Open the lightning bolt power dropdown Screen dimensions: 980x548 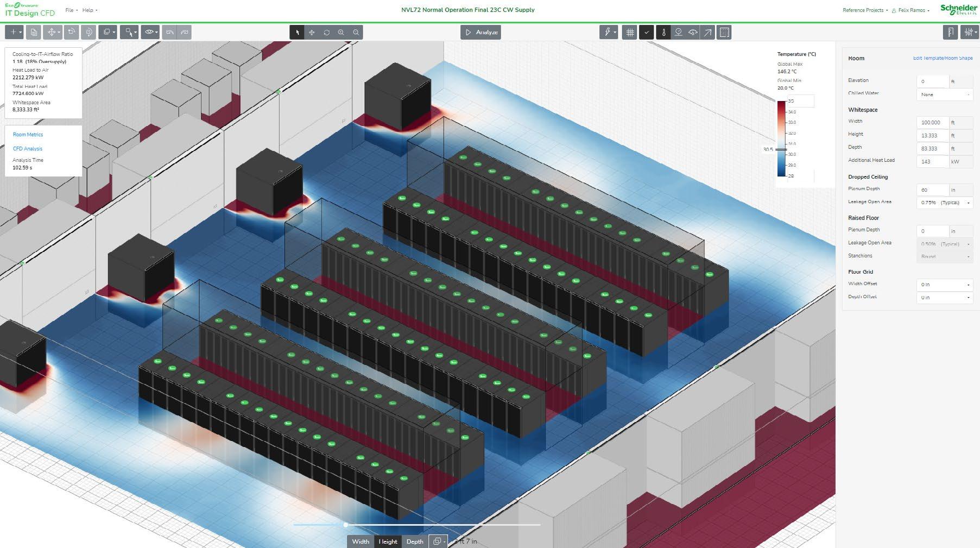pyautogui.click(x=609, y=33)
